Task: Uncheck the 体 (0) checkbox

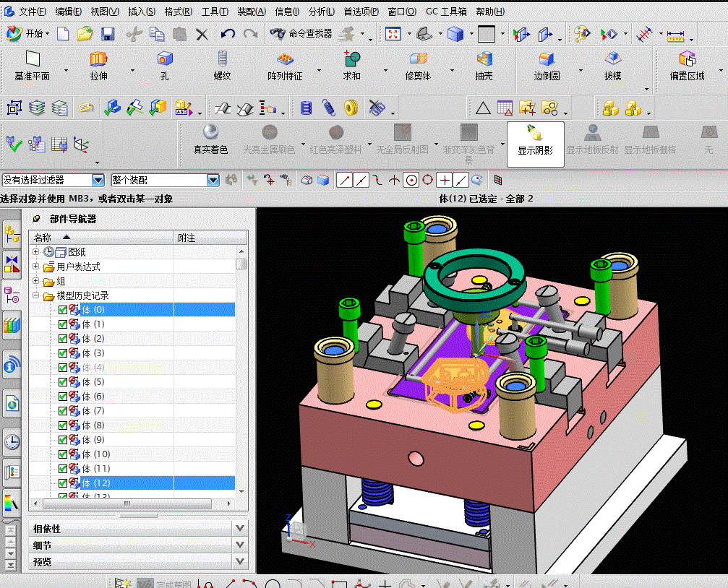Action: pos(63,310)
